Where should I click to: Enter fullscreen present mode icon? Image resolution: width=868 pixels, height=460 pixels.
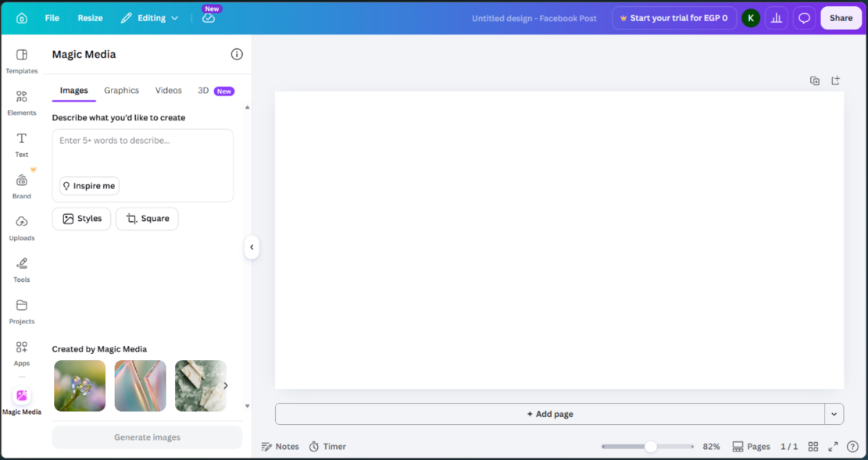point(833,447)
